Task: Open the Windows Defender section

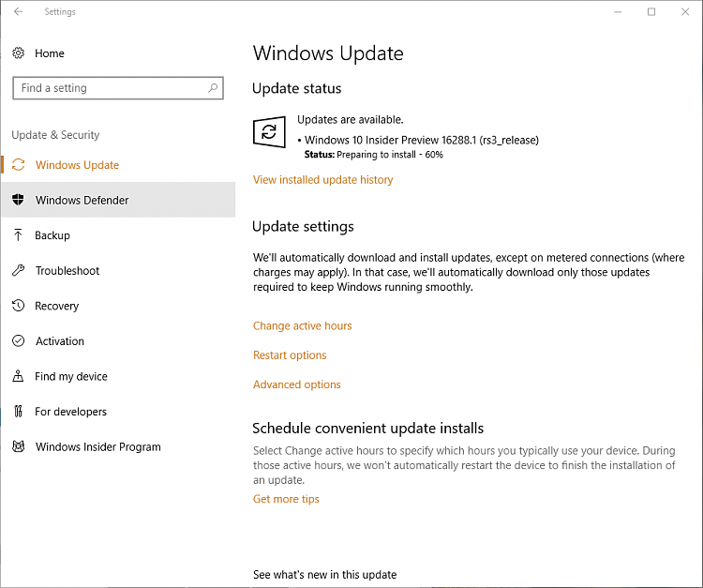Action: [x=118, y=200]
